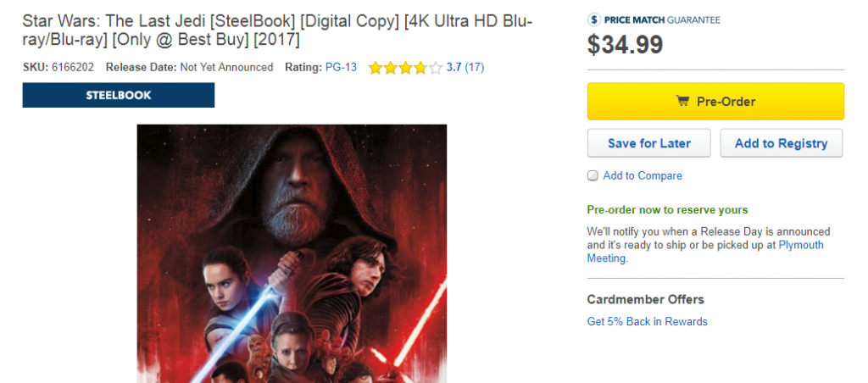The width and height of the screenshot is (868, 383).
Task: Click the Add to Compare text link
Action: pos(643,176)
